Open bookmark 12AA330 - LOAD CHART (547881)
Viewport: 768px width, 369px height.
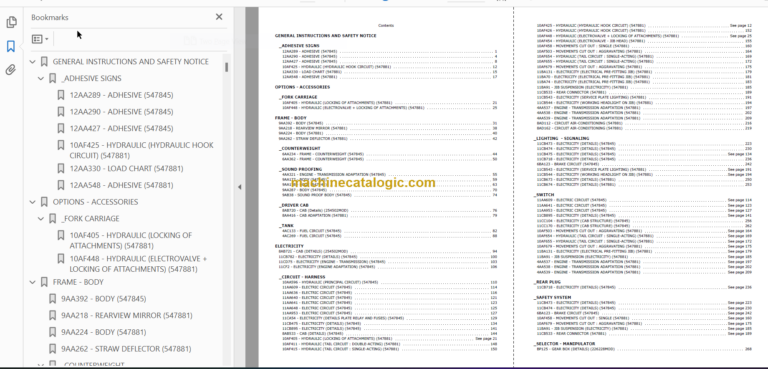(x=126, y=169)
